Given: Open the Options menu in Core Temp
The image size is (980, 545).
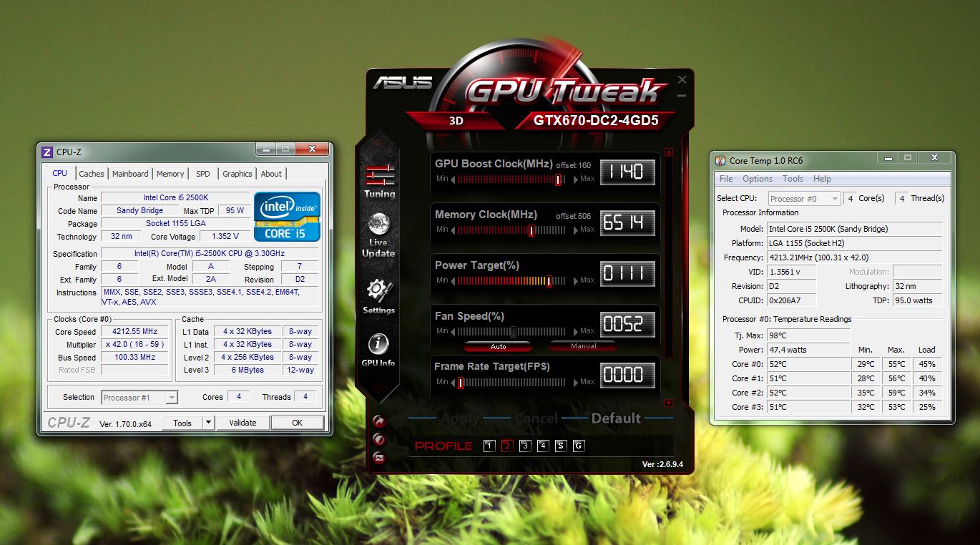Looking at the screenshot, I should [758, 179].
